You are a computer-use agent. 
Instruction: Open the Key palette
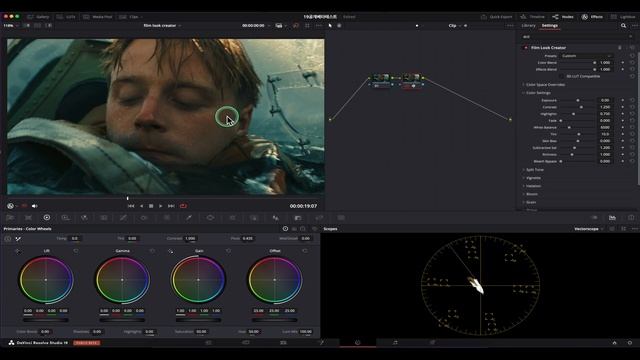point(298,218)
